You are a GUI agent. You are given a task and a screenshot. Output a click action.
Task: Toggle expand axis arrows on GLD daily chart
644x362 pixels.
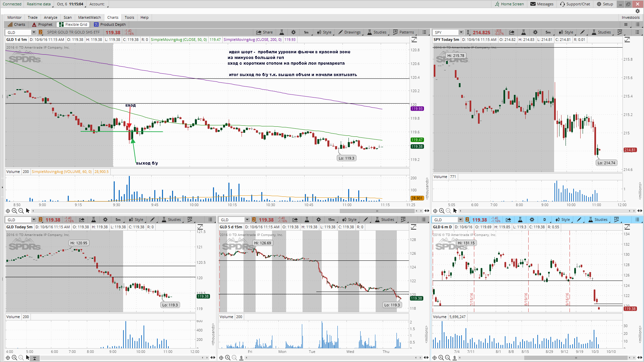[x=640, y=358]
